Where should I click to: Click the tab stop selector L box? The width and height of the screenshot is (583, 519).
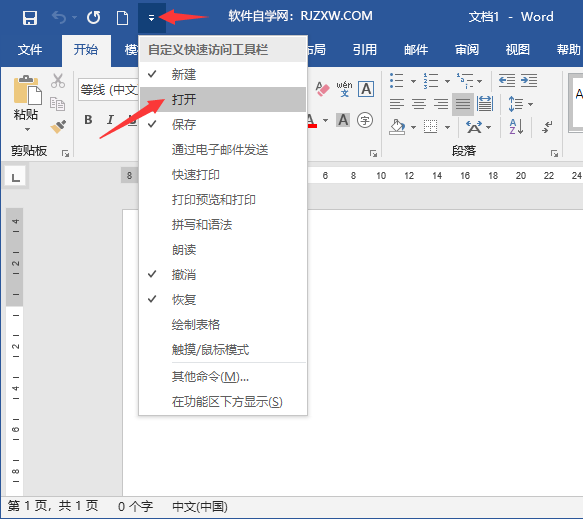point(15,176)
